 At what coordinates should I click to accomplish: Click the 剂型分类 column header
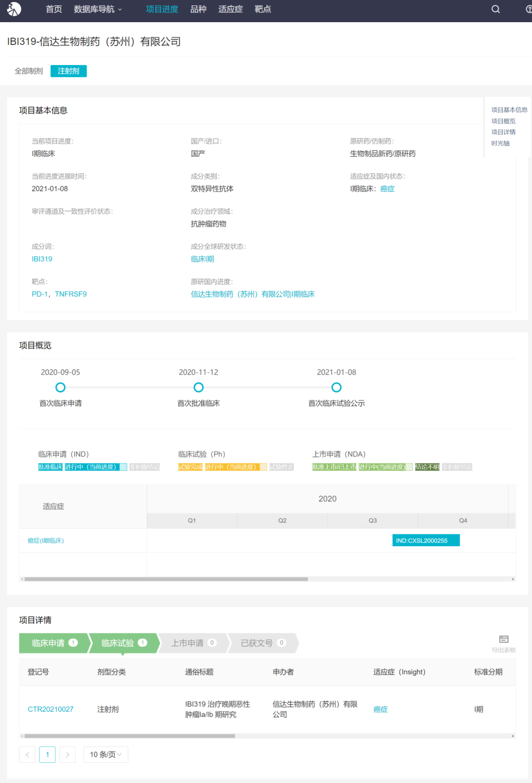(x=111, y=672)
